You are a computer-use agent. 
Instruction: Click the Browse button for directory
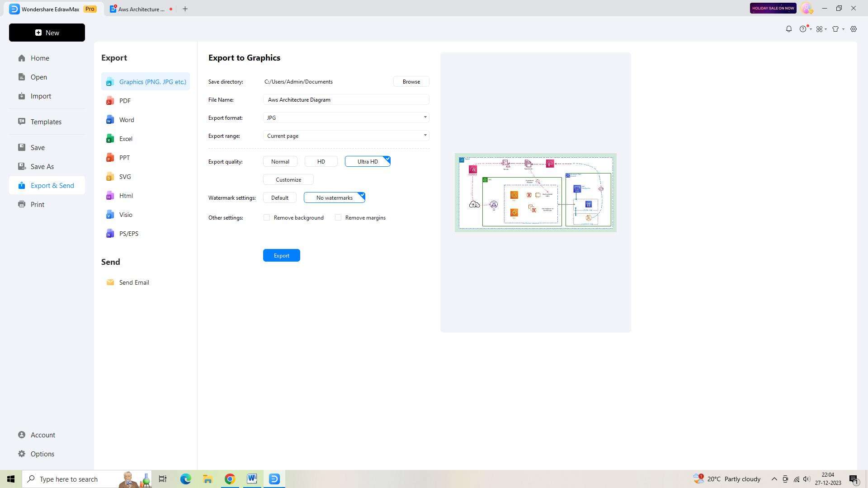pos(411,82)
